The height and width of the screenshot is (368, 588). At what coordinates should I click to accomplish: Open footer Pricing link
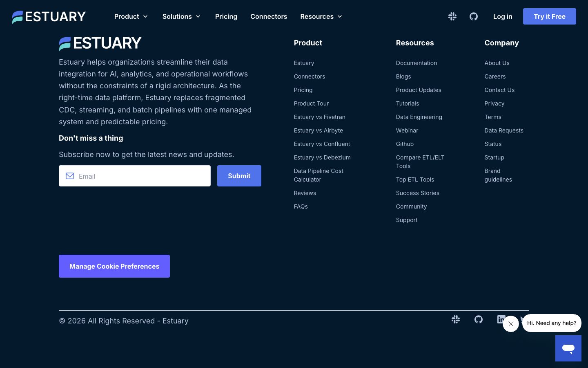coord(303,90)
